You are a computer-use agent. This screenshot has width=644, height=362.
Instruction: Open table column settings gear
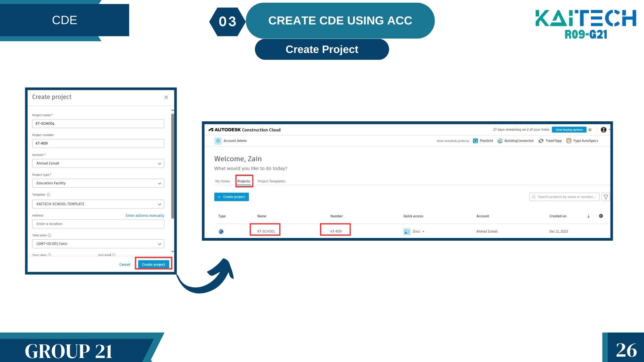601,216
